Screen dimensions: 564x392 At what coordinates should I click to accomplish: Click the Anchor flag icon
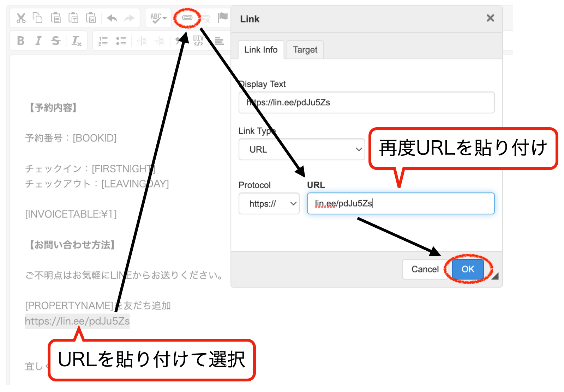pyautogui.click(x=223, y=17)
